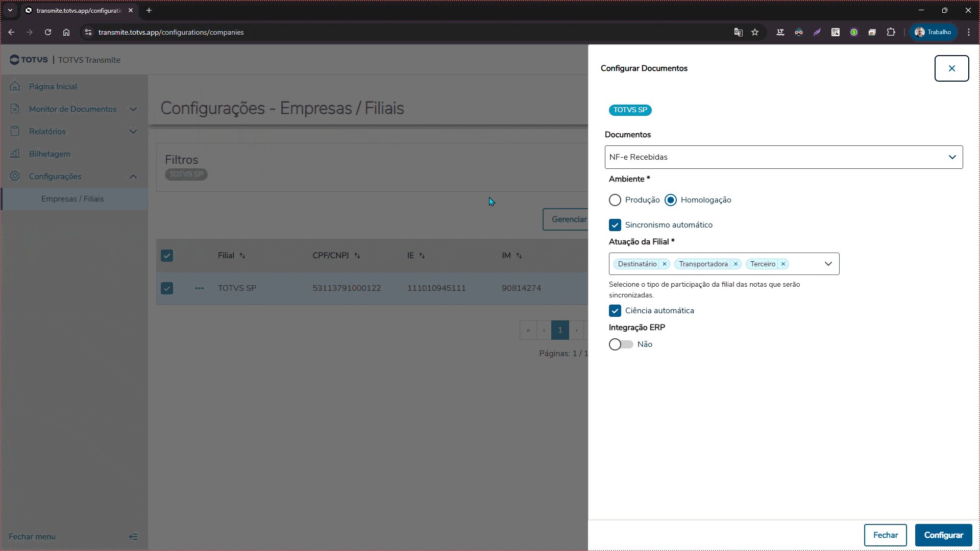
Task: Expand the Atuação da Filial dropdown arrow
Action: click(x=828, y=264)
